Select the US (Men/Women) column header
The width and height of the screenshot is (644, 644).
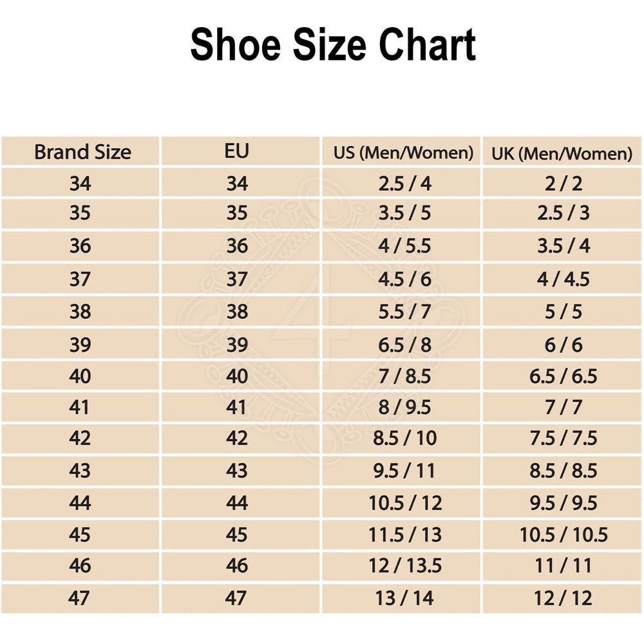click(x=403, y=153)
